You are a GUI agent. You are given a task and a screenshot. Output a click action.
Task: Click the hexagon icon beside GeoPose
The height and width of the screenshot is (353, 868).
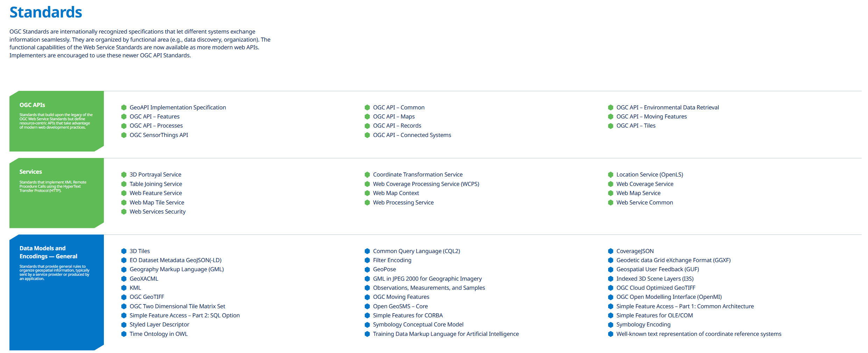(x=367, y=269)
